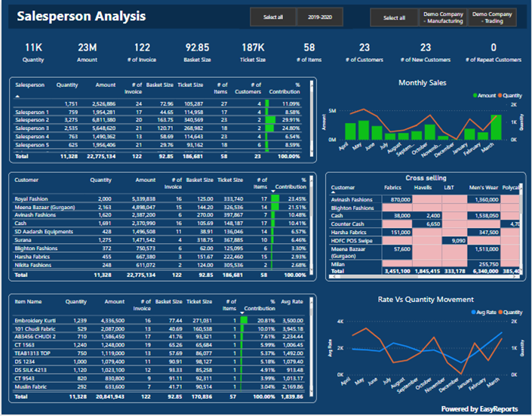The width and height of the screenshot is (532, 416).
Task: Click the Monthly Sales chart title
Action: 423,83
